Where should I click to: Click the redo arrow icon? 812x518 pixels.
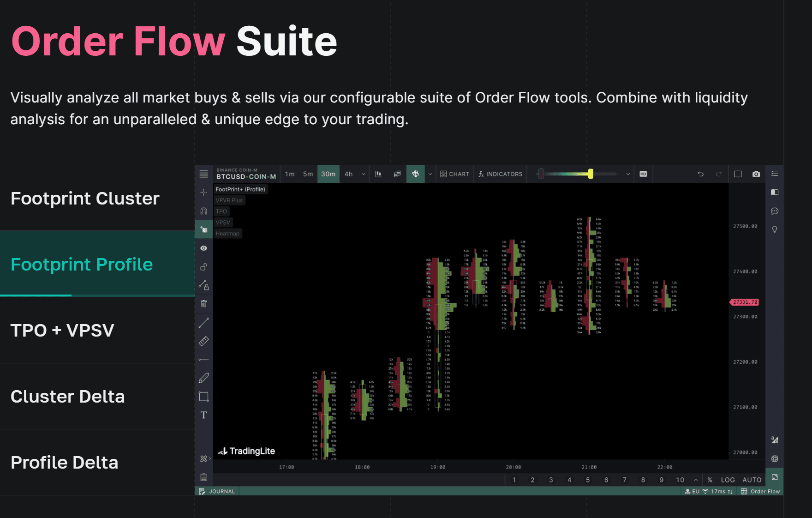click(719, 174)
